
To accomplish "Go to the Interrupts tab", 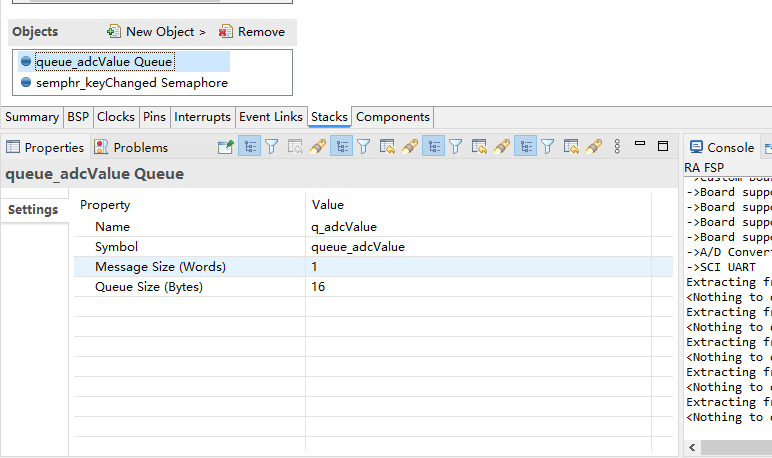I will point(202,117).
